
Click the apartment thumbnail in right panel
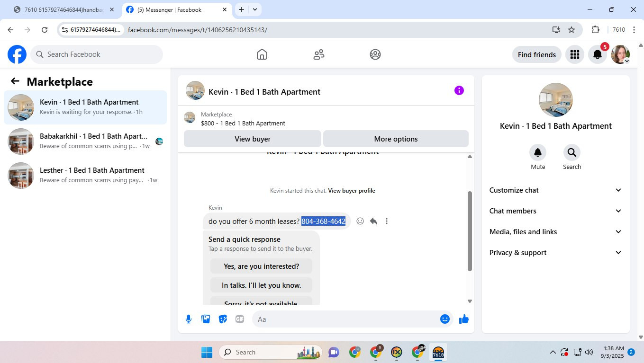pyautogui.click(x=556, y=100)
